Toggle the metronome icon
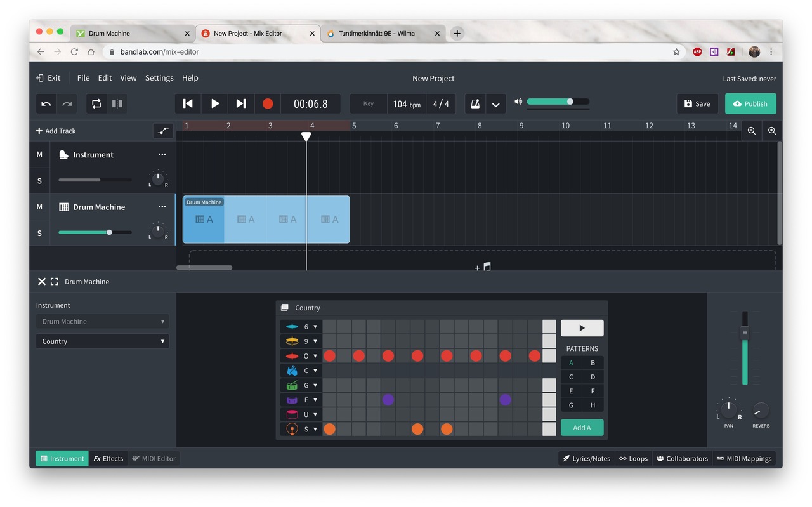The width and height of the screenshot is (812, 507). pos(475,104)
